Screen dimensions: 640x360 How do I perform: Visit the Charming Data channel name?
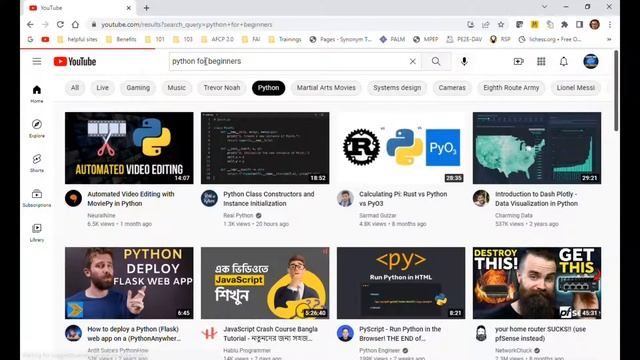pyautogui.click(x=513, y=215)
